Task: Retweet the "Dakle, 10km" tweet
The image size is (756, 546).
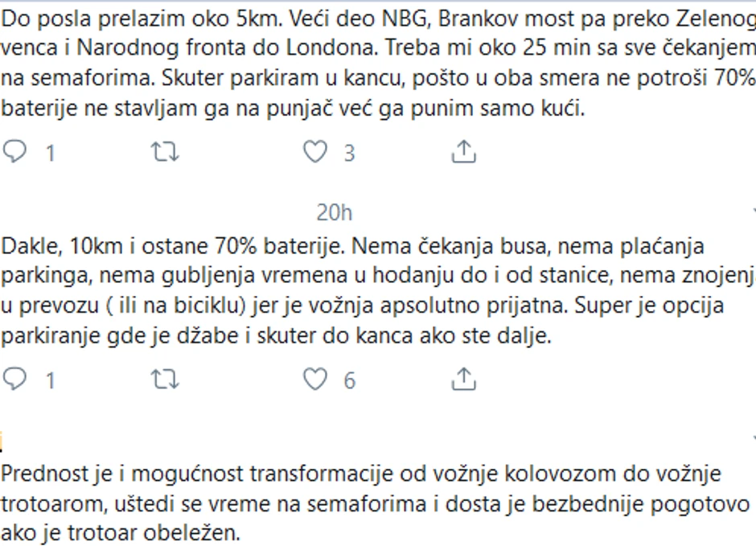Action: (x=165, y=379)
